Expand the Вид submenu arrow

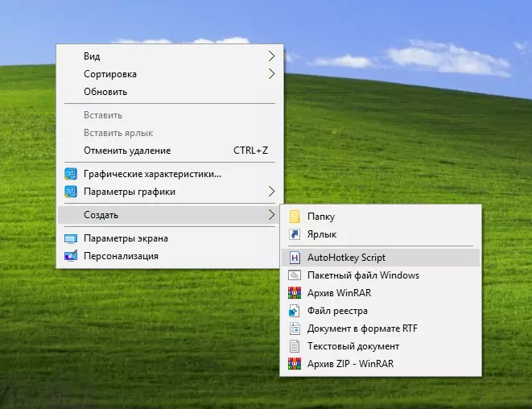(271, 56)
